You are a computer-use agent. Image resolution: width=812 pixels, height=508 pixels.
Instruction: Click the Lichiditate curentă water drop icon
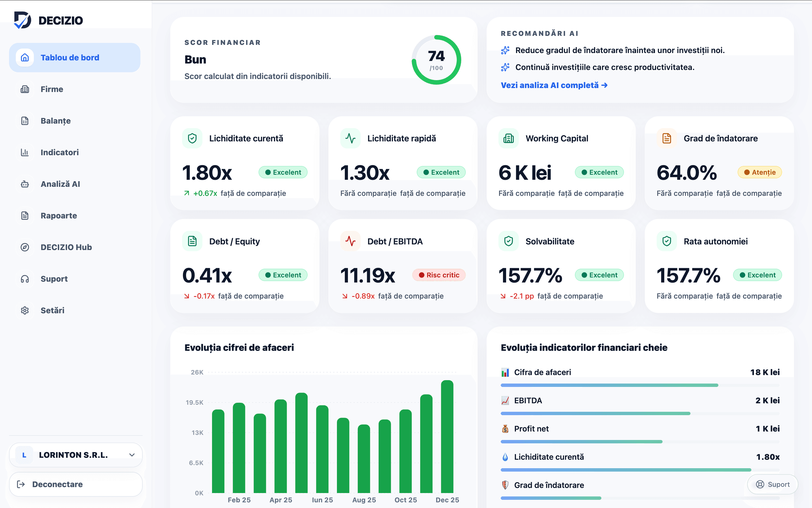tap(505, 457)
